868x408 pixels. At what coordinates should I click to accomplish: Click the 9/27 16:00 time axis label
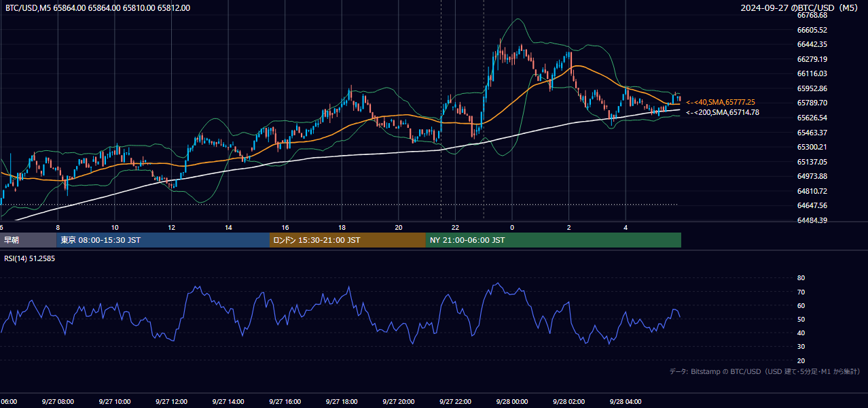click(x=285, y=402)
